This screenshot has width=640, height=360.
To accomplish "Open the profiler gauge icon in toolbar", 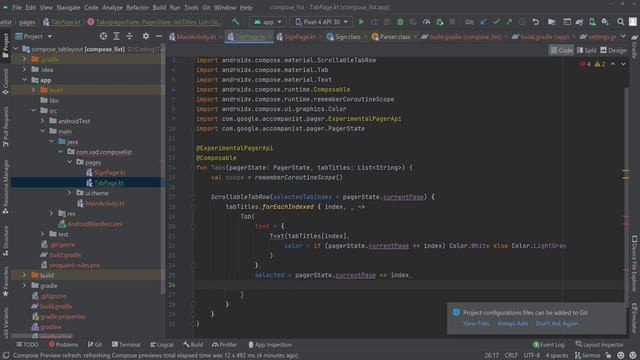I will point(426,22).
